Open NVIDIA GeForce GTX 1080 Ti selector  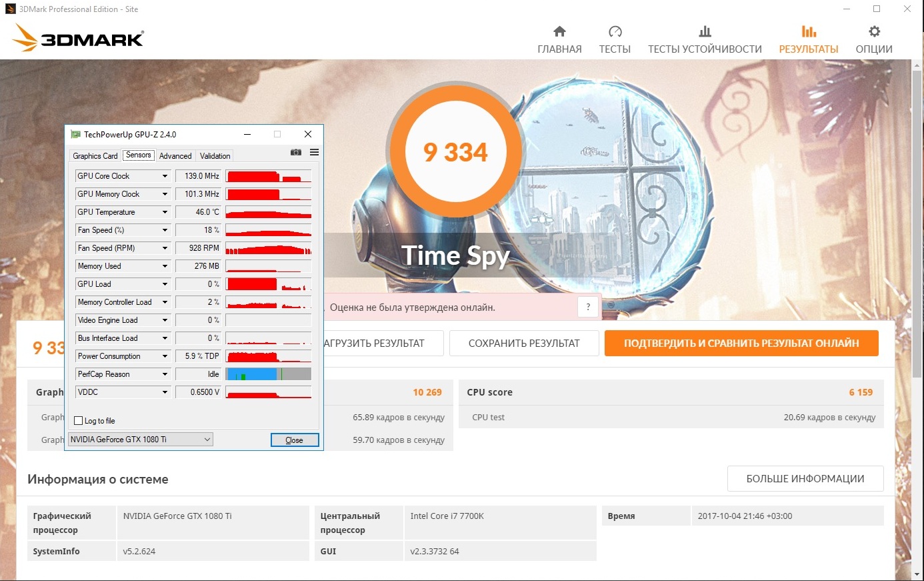coord(141,440)
